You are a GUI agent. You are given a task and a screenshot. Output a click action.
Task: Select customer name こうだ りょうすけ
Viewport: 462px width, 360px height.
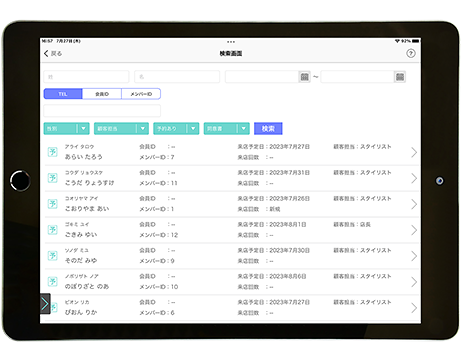(x=89, y=183)
